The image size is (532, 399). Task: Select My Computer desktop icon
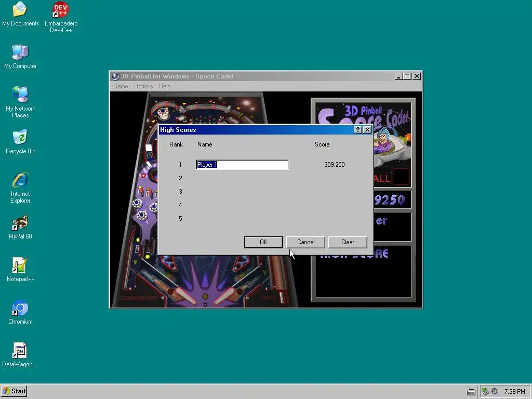[20, 57]
